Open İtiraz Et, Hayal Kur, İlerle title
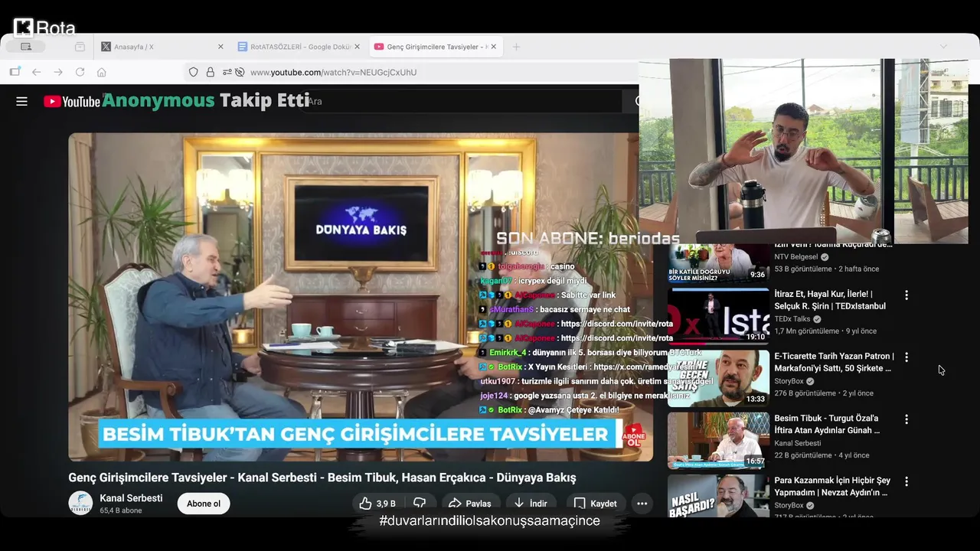The image size is (980, 551). [x=830, y=300]
